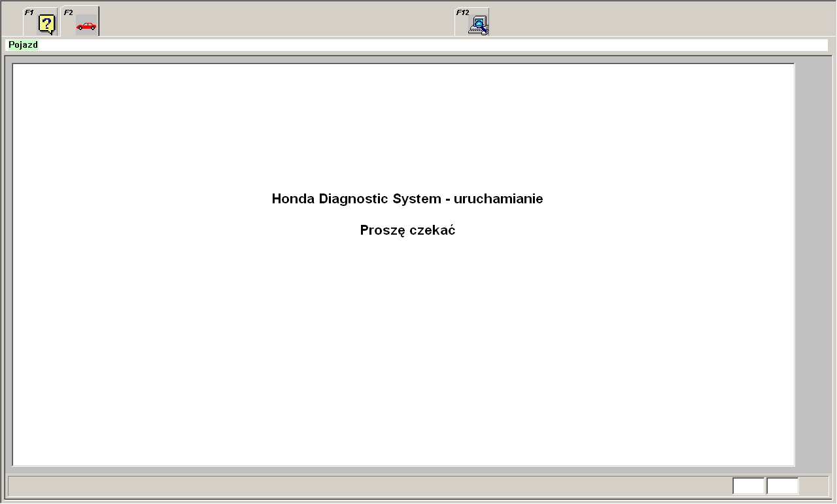Click the green Pojazd label
The height and width of the screenshot is (504, 837).
tap(23, 45)
